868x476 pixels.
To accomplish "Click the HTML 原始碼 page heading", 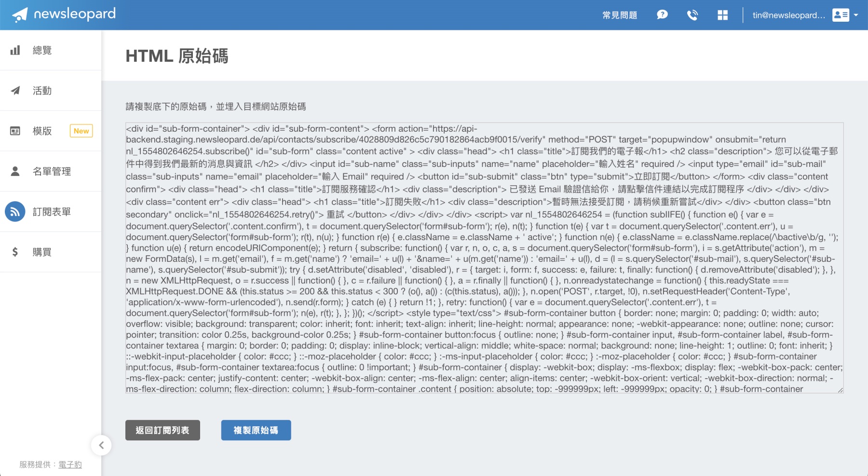I will pos(177,56).
